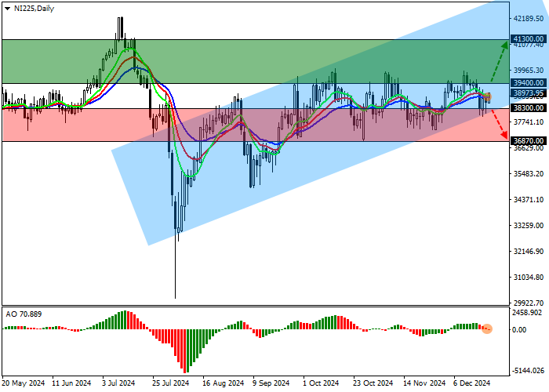Screen dimensions: 549x392
Task: Select the 41300.00 price level label
Action: (x=527, y=38)
